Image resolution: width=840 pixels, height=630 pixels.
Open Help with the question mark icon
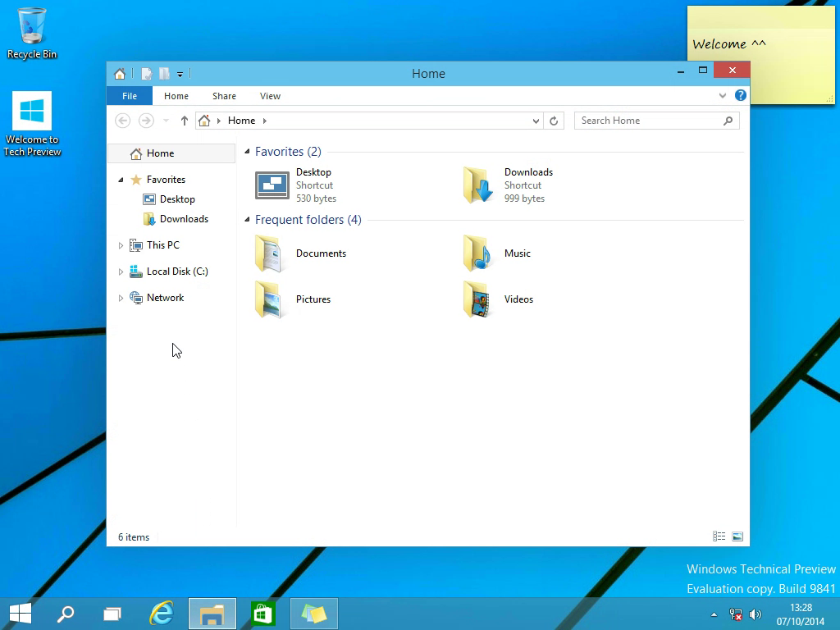pos(741,95)
